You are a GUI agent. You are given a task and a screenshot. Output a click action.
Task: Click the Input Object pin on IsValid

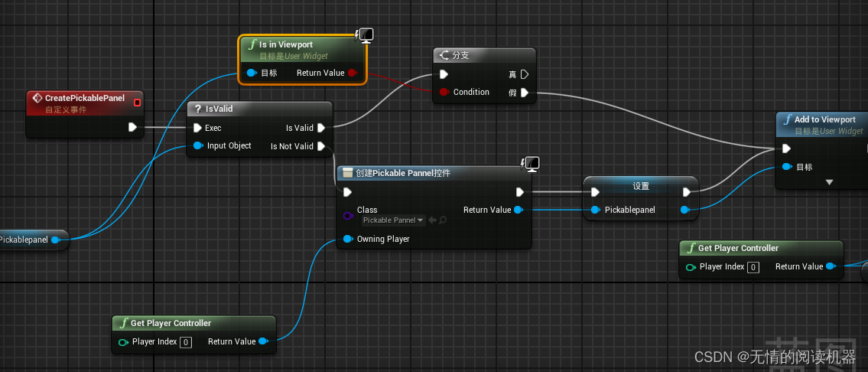197,145
